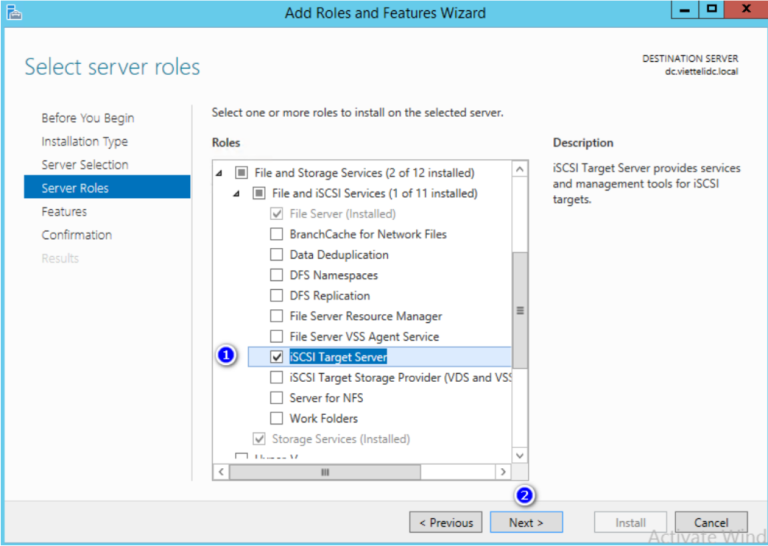The height and width of the screenshot is (546, 768).
Task: Click the 'Work Folders' role label
Action: (324, 418)
